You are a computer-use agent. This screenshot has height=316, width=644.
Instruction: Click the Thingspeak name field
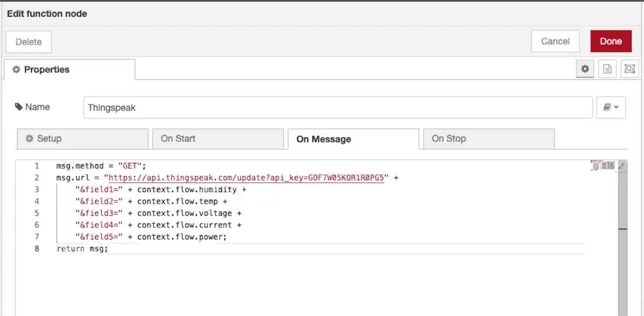point(338,107)
